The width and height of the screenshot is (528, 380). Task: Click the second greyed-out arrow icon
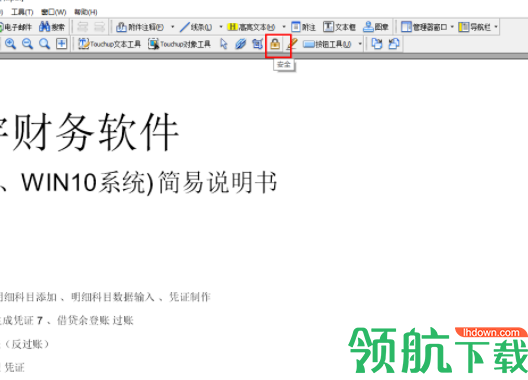coord(99,27)
